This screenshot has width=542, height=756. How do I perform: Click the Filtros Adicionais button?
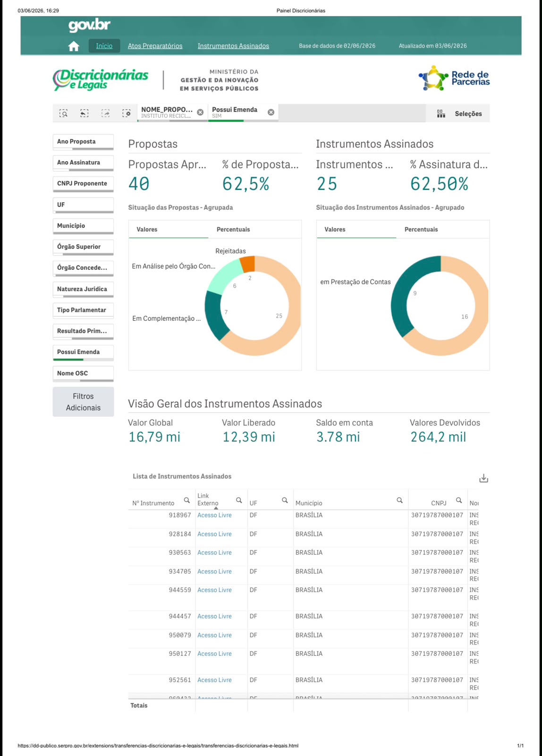click(83, 402)
